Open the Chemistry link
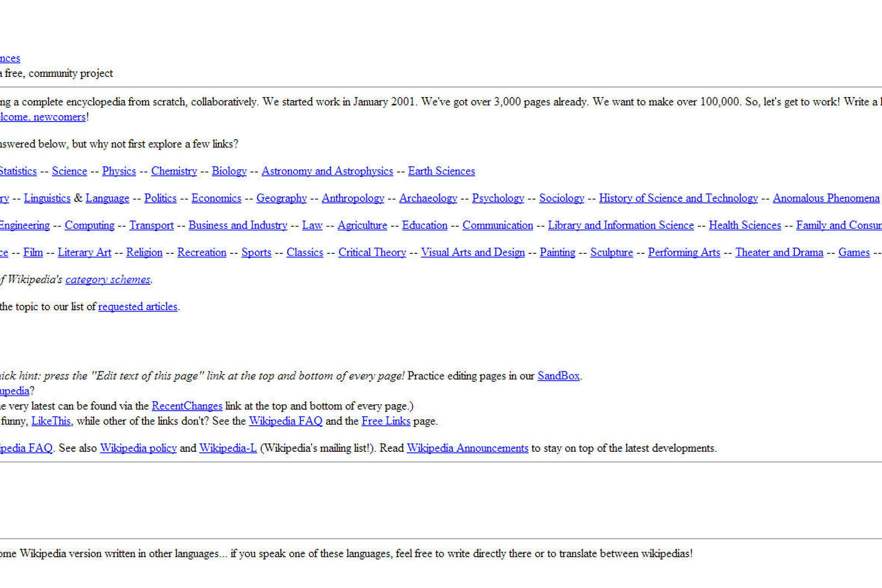Viewport: 882px width, 588px height. pos(174,171)
